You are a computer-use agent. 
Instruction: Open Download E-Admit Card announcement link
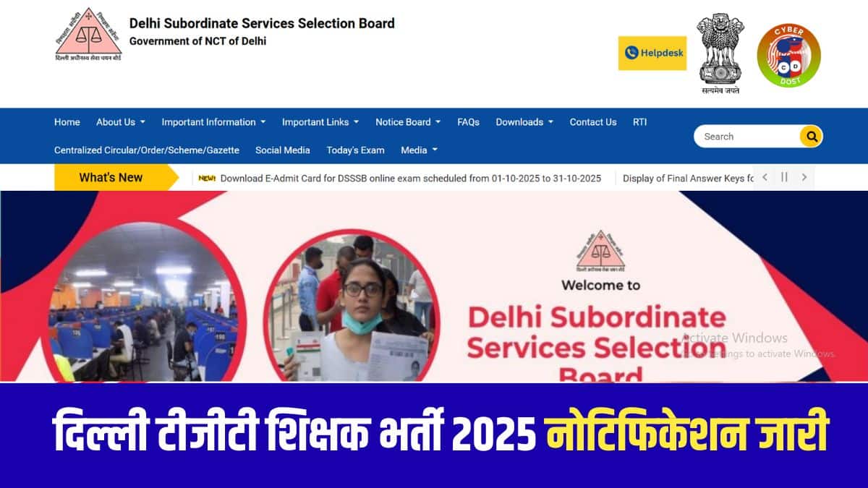coord(410,179)
